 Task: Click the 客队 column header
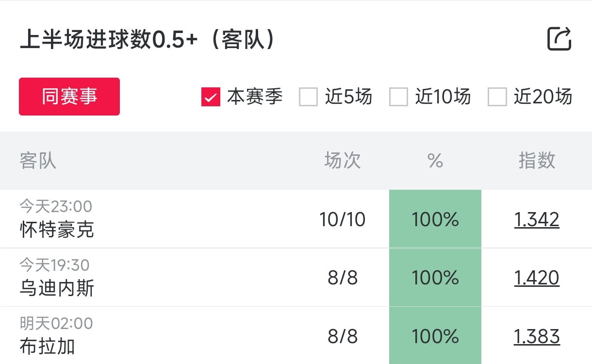[38, 161]
